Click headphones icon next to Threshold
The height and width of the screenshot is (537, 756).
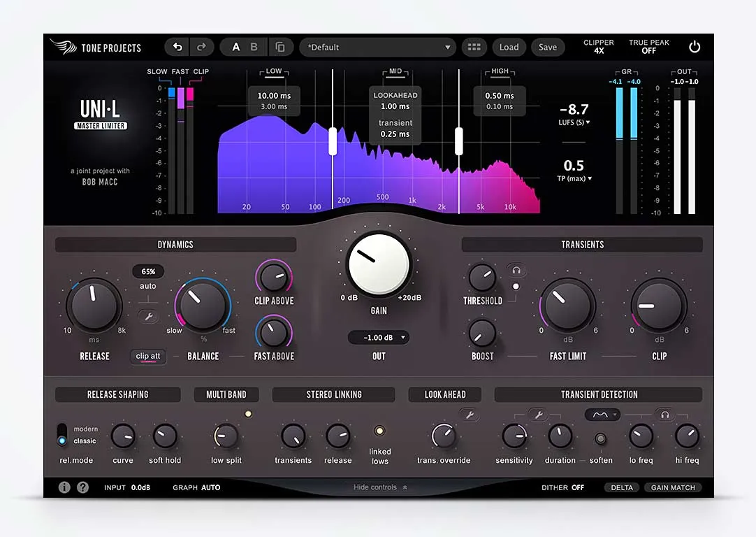[516, 270]
